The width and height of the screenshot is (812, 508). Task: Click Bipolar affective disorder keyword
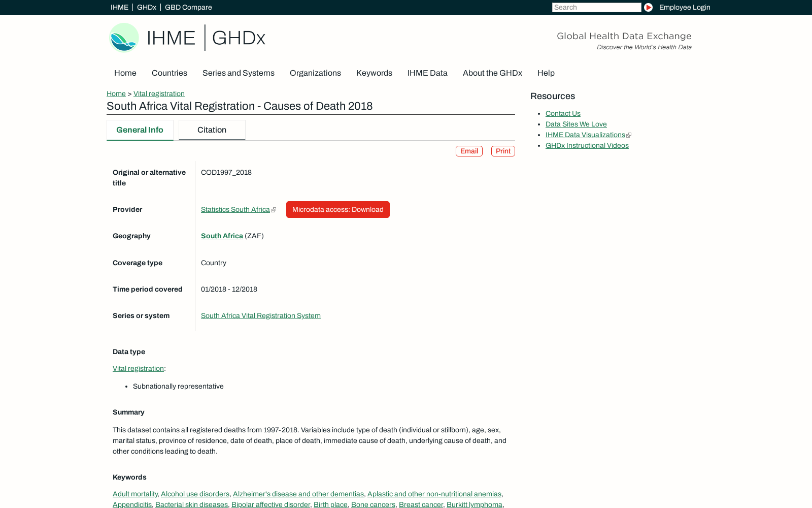270,504
